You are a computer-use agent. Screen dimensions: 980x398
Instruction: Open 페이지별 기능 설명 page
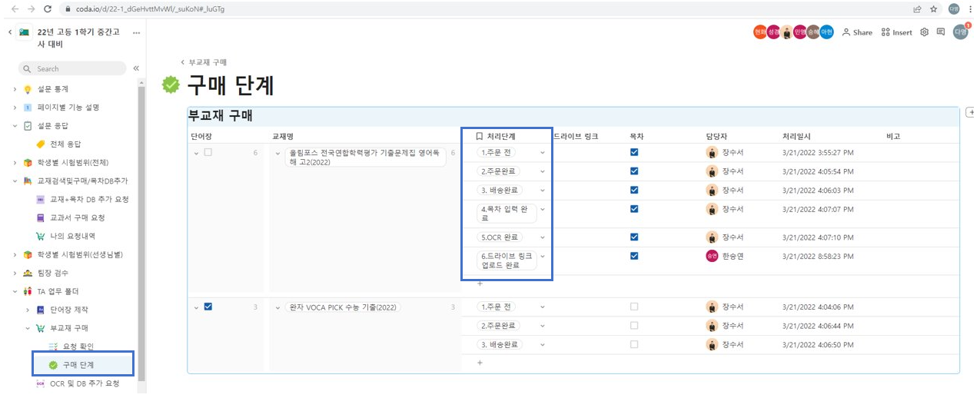(68, 108)
